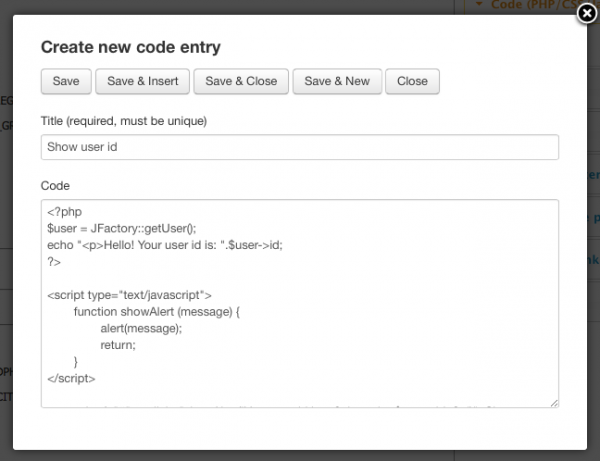Focus the Title input field
The width and height of the screenshot is (600, 461).
click(300, 147)
